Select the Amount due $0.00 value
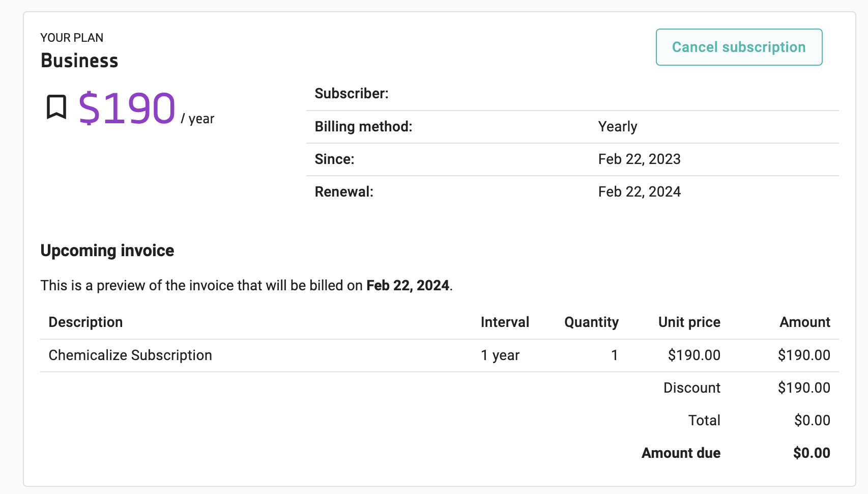Image resolution: width=868 pixels, height=494 pixels. click(x=811, y=453)
